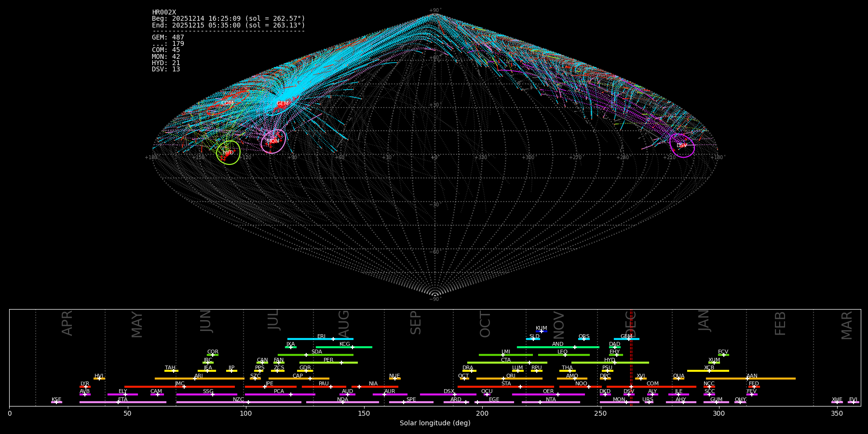
Task: Click the GEM: 487 count line
Action: 168,38
